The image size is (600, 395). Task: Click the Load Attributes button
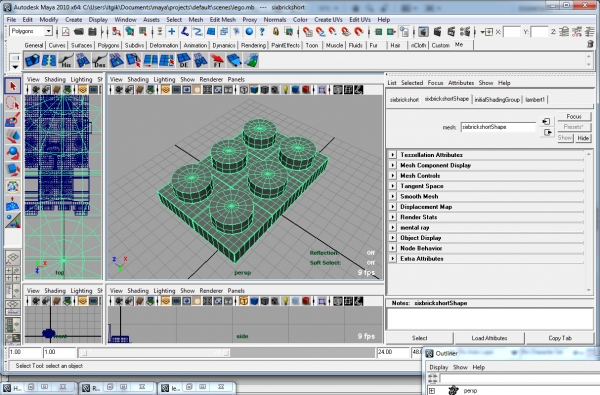pos(489,338)
